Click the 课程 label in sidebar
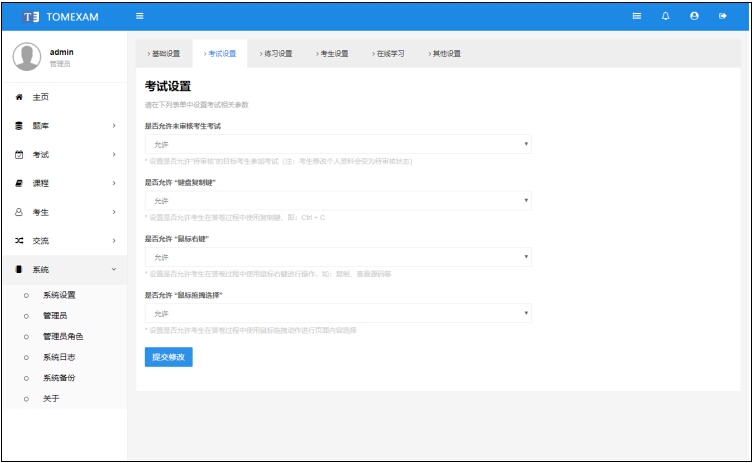The height and width of the screenshot is (463, 754). pyautogui.click(x=40, y=183)
